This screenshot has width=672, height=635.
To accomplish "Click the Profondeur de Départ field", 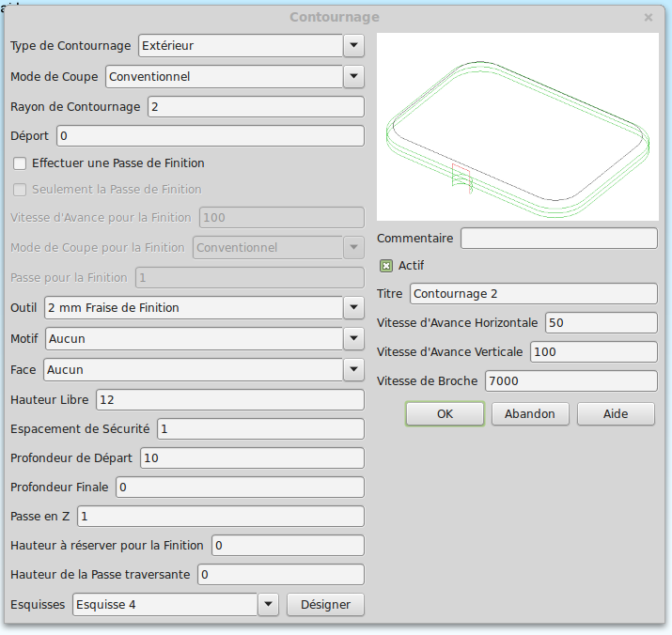I will click(251, 458).
